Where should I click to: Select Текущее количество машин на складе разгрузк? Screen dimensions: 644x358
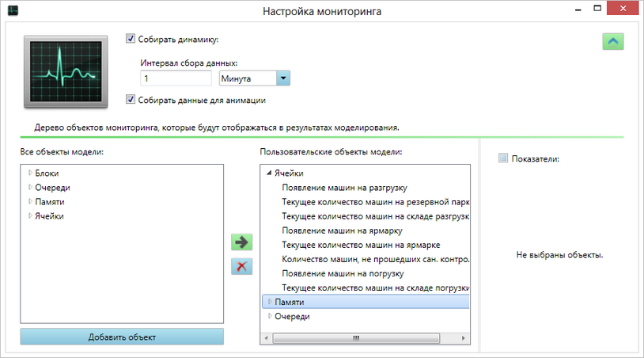[x=375, y=216]
